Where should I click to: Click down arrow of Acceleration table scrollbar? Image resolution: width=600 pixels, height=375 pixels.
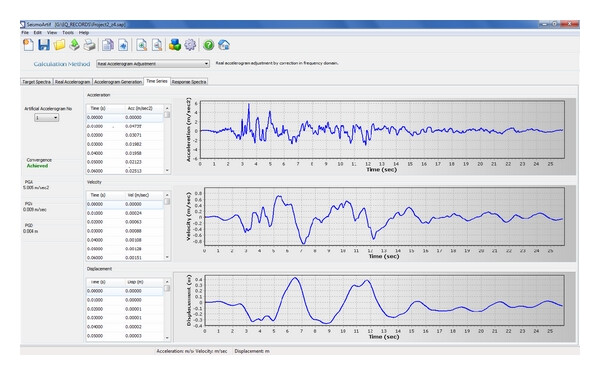pos(167,171)
